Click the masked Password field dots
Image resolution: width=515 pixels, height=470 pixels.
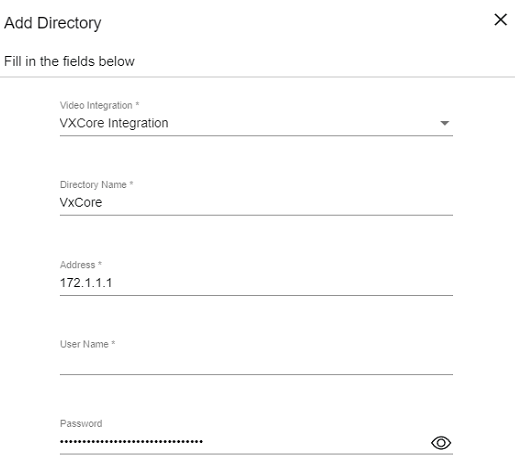[x=131, y=442]
